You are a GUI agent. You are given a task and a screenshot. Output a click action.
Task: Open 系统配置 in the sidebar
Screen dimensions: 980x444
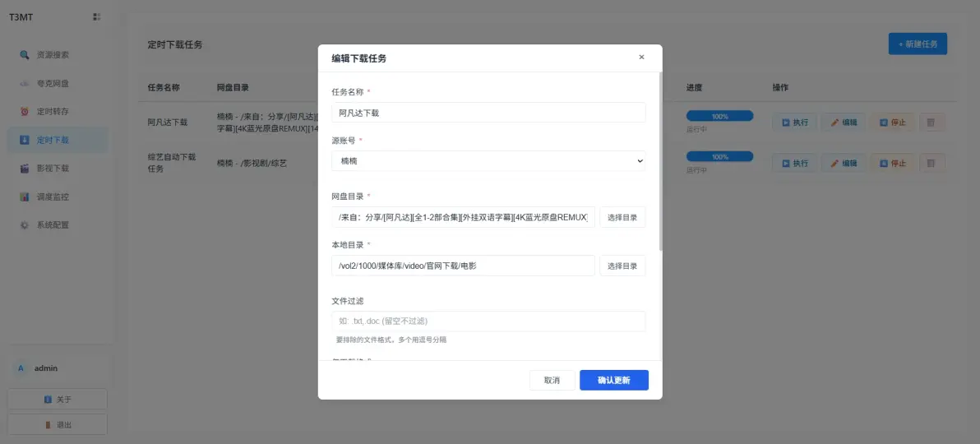[58, 224]
